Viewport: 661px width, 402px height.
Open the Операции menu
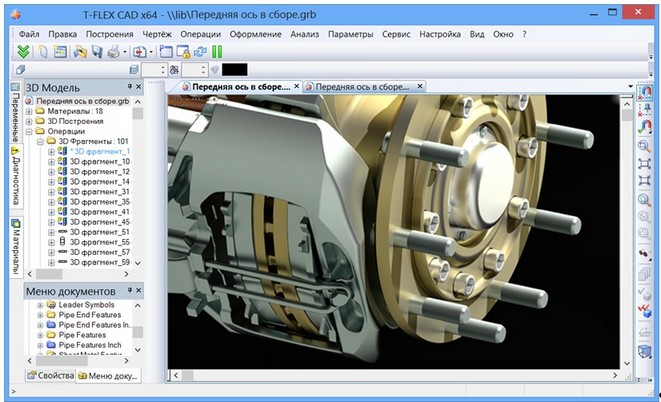[x=201, y=33]
